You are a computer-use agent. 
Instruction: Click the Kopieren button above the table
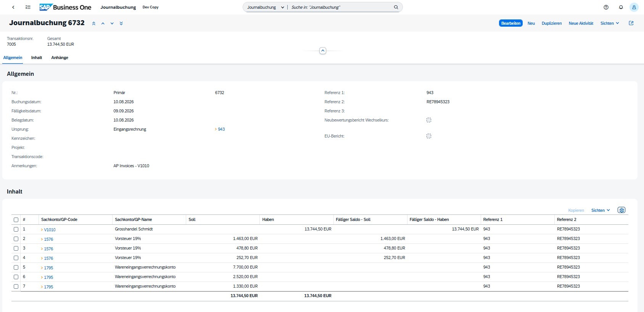pos(576,210)
